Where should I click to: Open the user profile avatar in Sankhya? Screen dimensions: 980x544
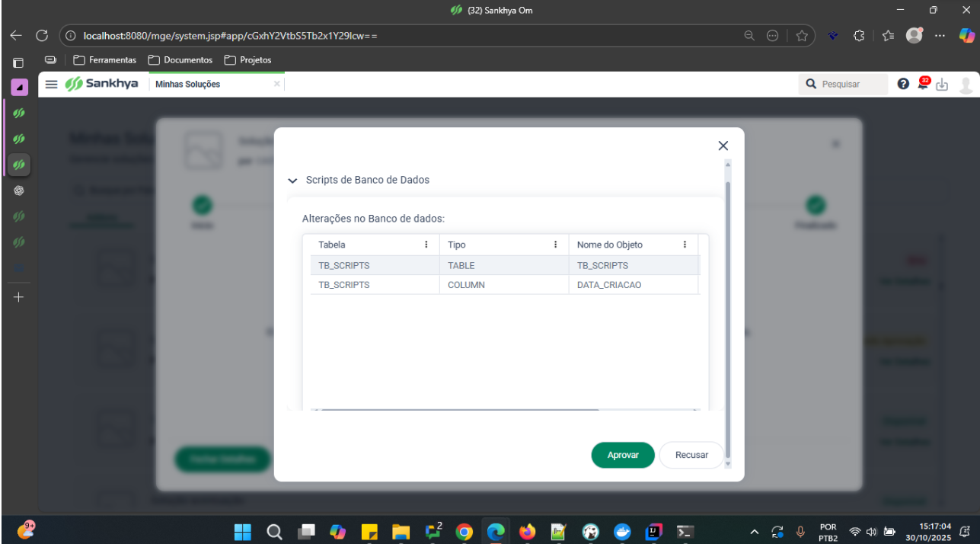tap(966, 85)
